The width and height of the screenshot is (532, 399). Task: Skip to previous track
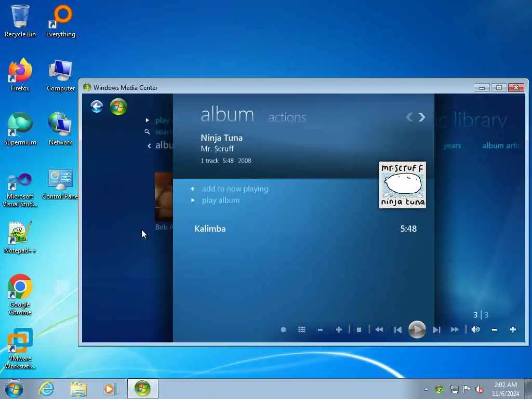point(397,329)
